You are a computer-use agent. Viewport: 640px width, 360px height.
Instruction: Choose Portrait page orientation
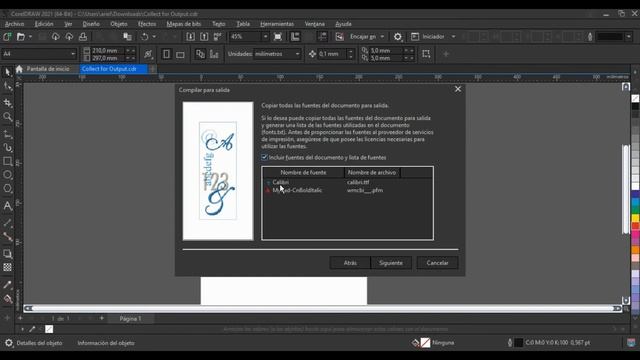coord(166,54)
